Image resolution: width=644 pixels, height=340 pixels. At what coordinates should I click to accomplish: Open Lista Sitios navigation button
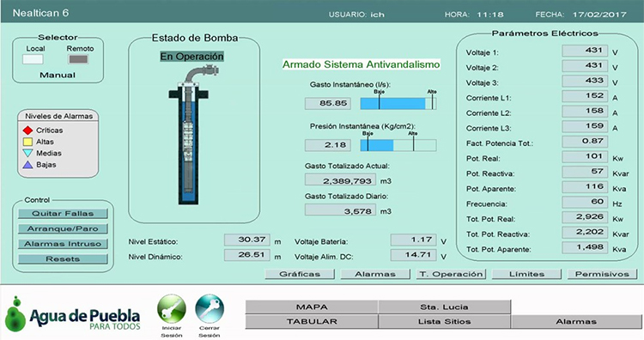pos(444,321)
